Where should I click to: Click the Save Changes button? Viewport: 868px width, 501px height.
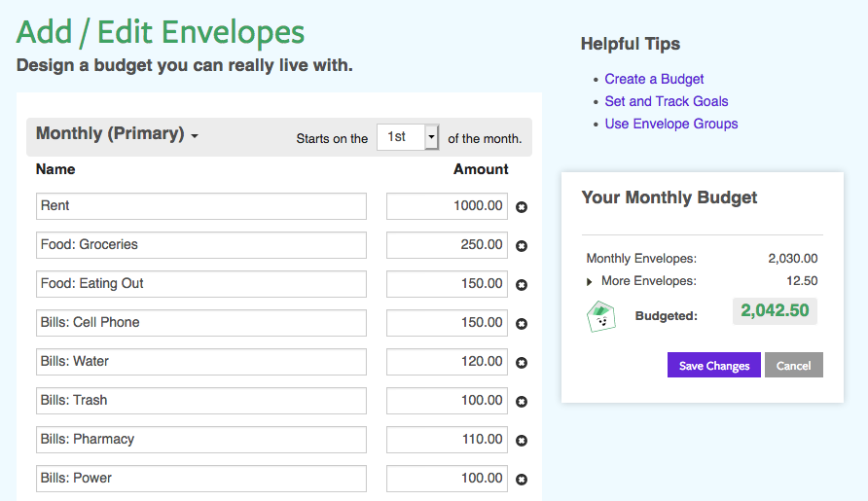(714, 365)
